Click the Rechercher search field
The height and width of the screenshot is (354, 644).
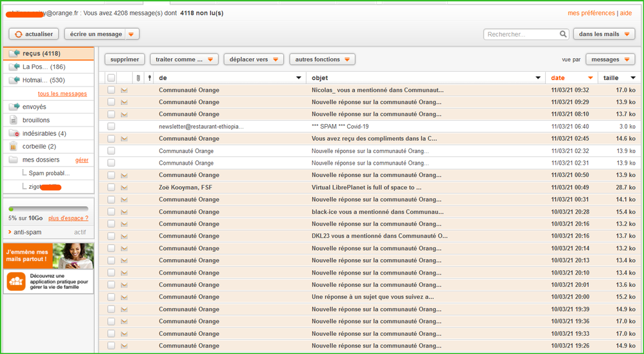[x=521, y=34]
